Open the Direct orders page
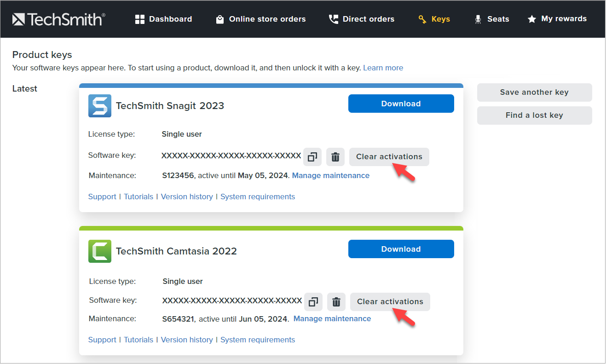The width and height of the screenshot is (606, 364). click(x=361, y=19)
